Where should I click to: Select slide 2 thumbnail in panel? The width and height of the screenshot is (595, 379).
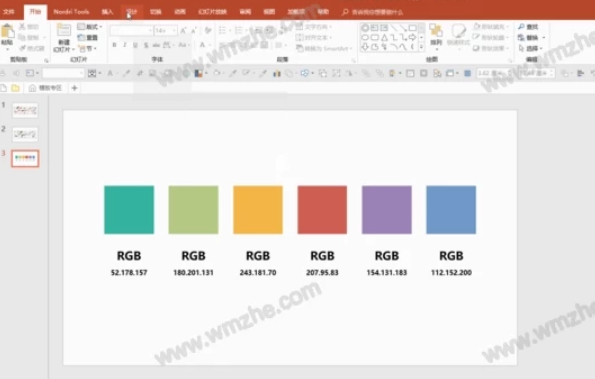tap(25, 134)
